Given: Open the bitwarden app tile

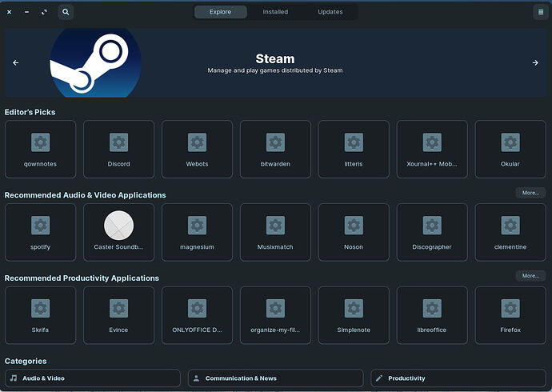Looking at the screenshot, I should coord(275,149).
